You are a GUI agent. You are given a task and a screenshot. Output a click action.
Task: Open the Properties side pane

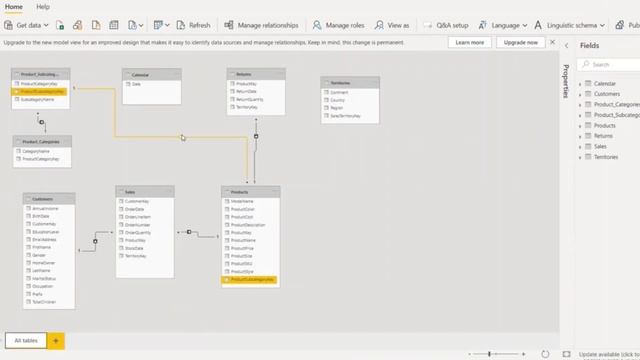[566, 81]
